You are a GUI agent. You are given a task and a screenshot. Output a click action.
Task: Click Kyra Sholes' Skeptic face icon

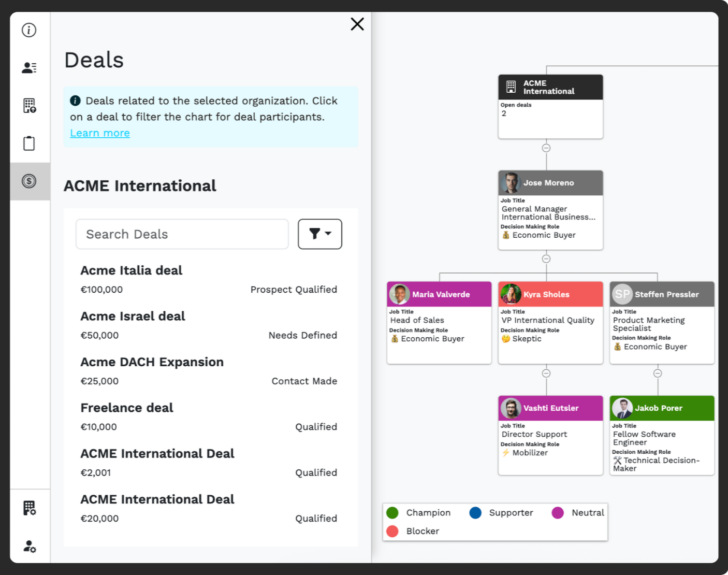(x=506, y=339)
